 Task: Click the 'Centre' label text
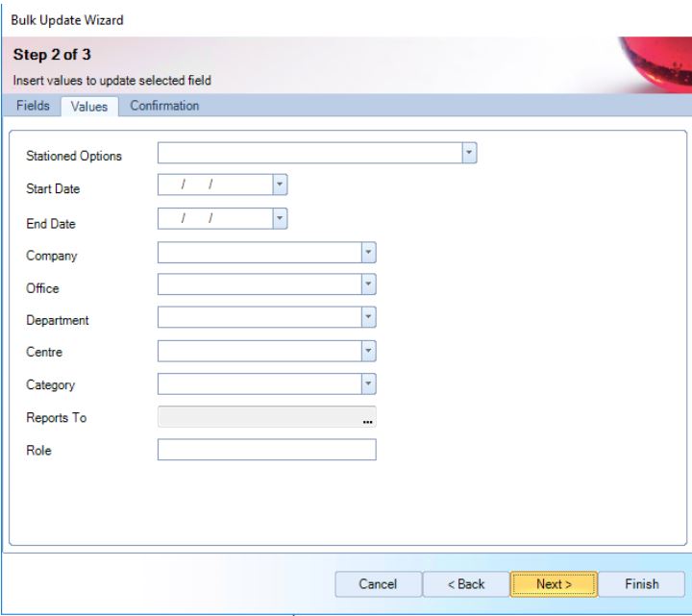[44, 352]
